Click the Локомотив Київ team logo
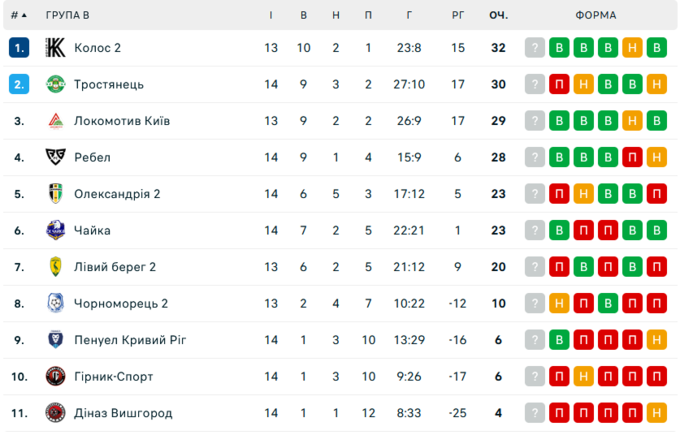Viewport: 680px width, 435px height. (55, 121)
